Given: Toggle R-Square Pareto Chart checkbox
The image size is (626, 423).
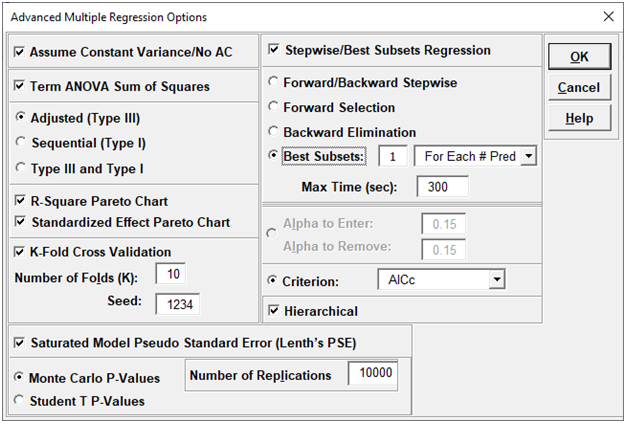Looking at the screenshot, I should click(20, 201).
